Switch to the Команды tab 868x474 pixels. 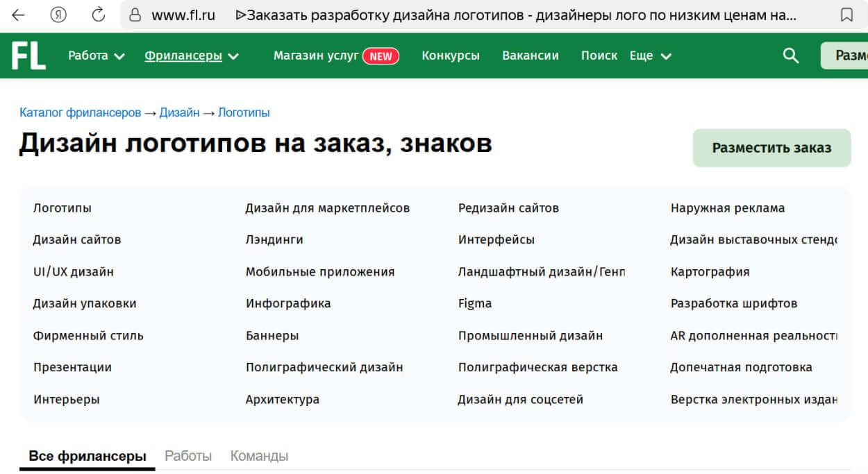pyautogui.click(x=258, y=455)
